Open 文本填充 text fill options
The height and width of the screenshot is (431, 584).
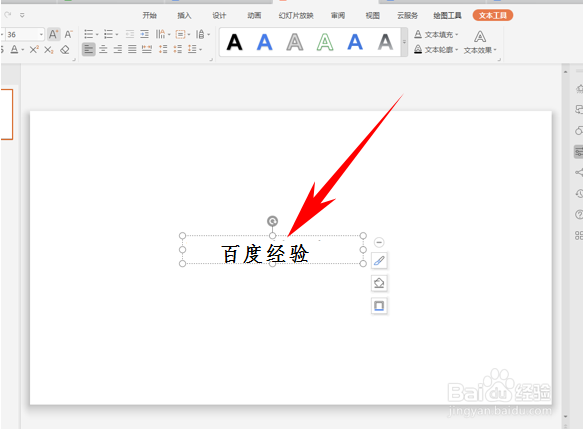point(436,35)
